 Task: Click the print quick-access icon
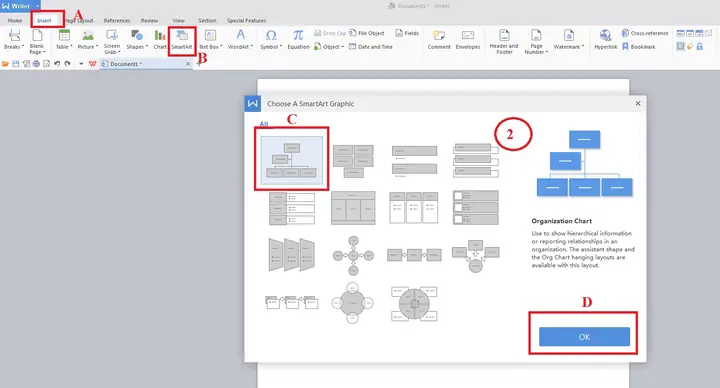pyautogui.click(x=36, y=64)
